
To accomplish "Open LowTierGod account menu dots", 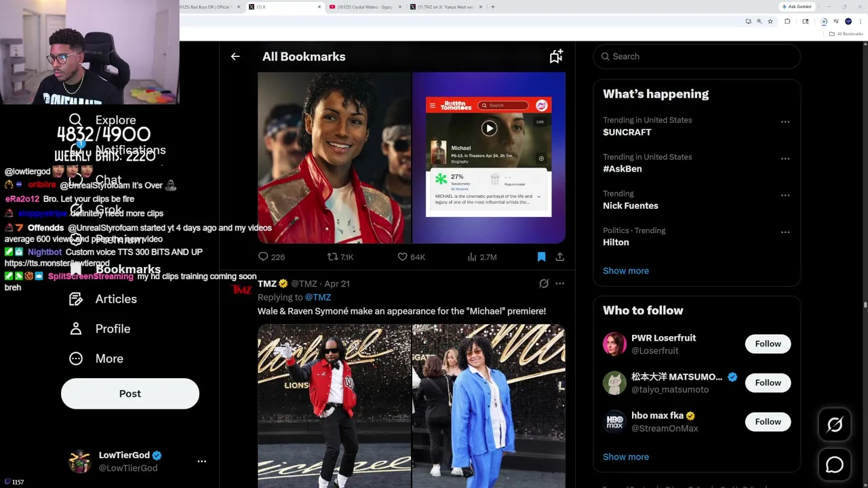I will click(x=201, y=461).
